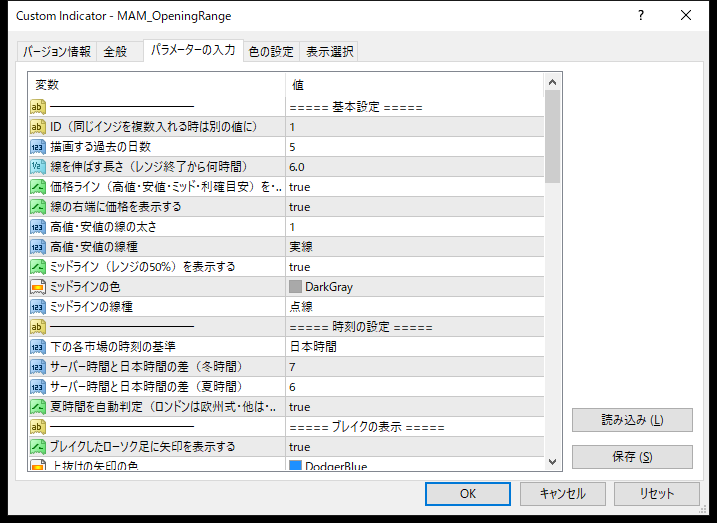Open the DarkGray color dropdown value
This screenshot has width=717, height=523.
coord(415,287)
